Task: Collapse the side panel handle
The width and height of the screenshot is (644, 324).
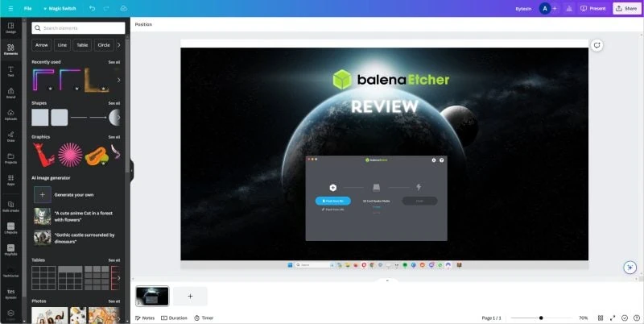Action: coord(132,170)
